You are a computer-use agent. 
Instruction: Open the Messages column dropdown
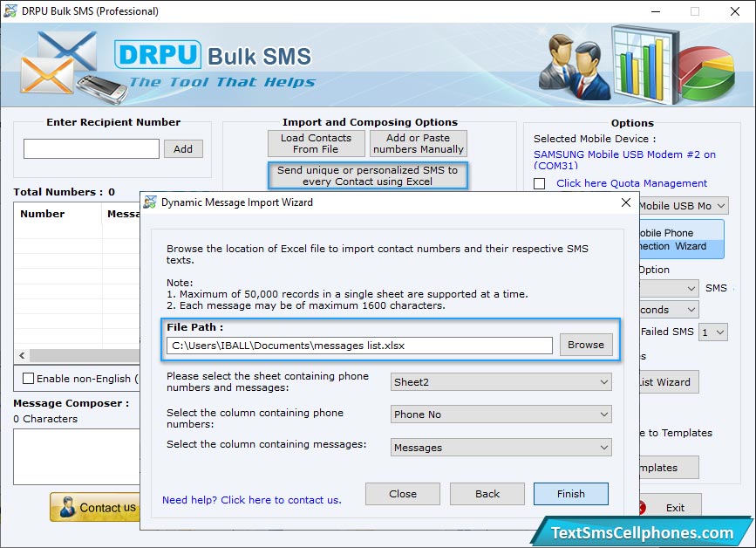pyautogui.click(x=501, y=447)
